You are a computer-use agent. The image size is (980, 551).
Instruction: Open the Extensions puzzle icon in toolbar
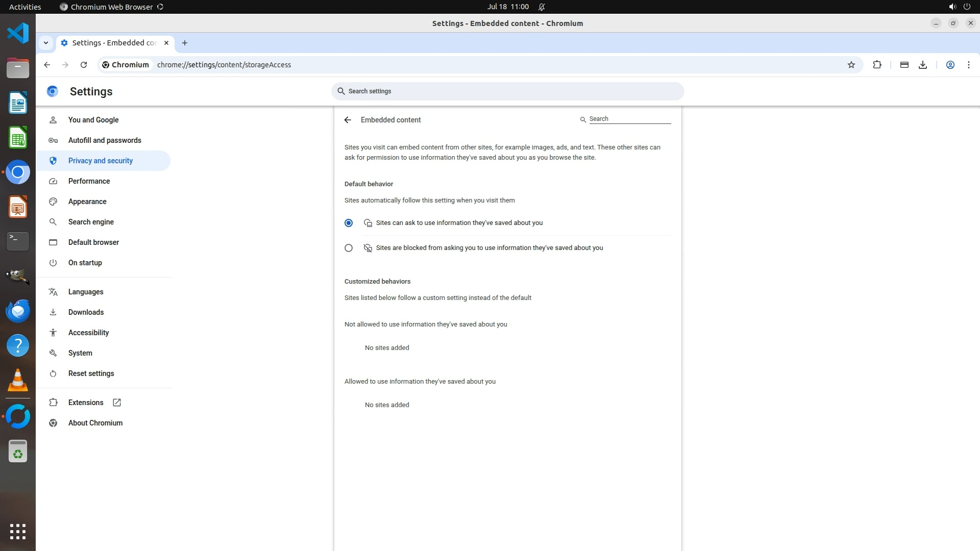(877, 65)
